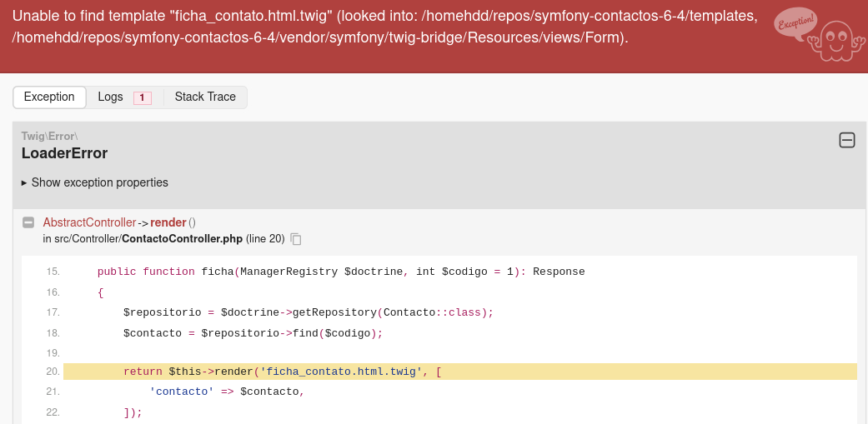Click the Twig\Error\ namespace label
Viewport: 868px width, 424px height.
pyautogui.click(x=50, y=136)
